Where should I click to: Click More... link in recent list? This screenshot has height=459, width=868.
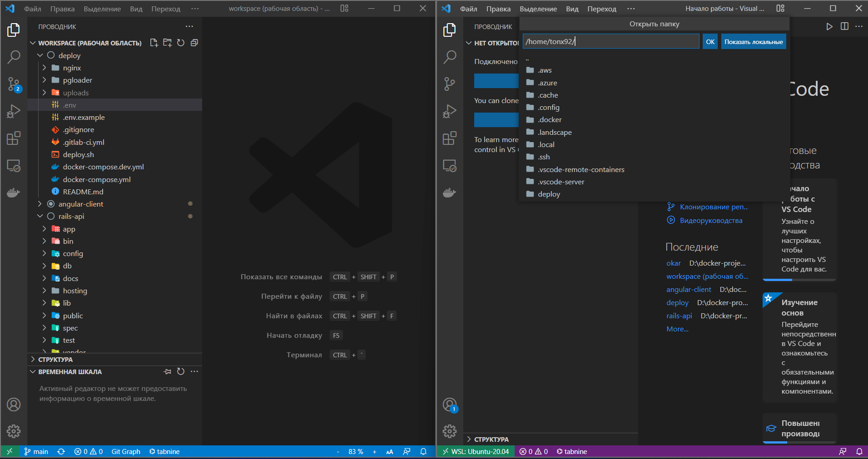click(677, 329)
